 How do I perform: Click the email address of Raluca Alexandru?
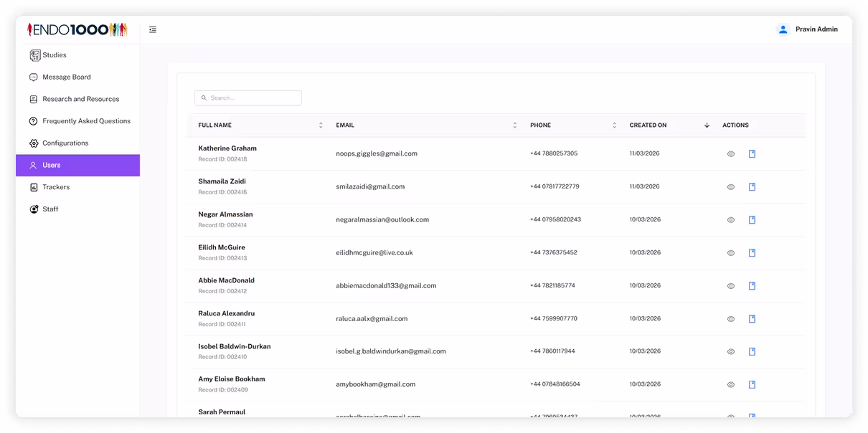[372, 318]
